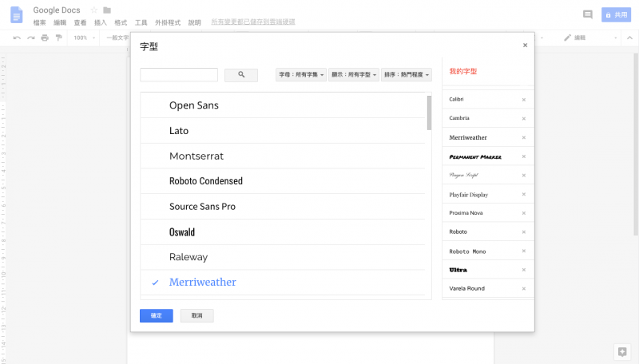Click the redo arrow in the toolbar
This screenshot has width=639, height=364.
click(31, 38)
